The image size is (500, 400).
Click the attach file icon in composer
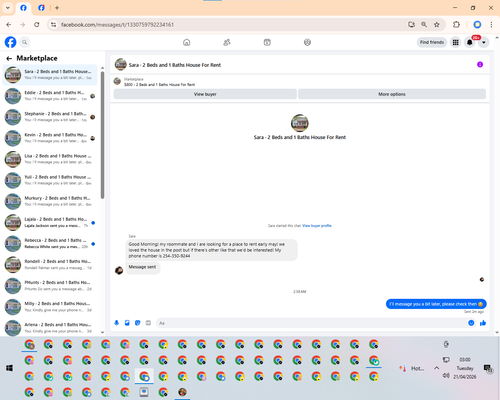coord(127,323)
